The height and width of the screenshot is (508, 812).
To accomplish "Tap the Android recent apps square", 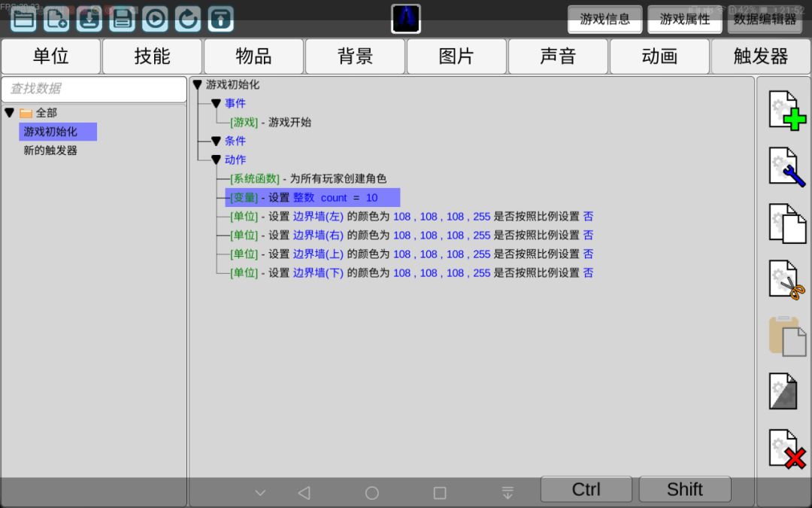I will [x=440, y=493].
